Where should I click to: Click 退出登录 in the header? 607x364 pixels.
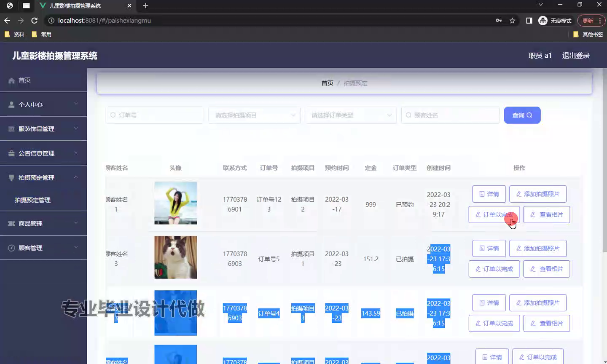pyautogui.click(x=576, y=56)
